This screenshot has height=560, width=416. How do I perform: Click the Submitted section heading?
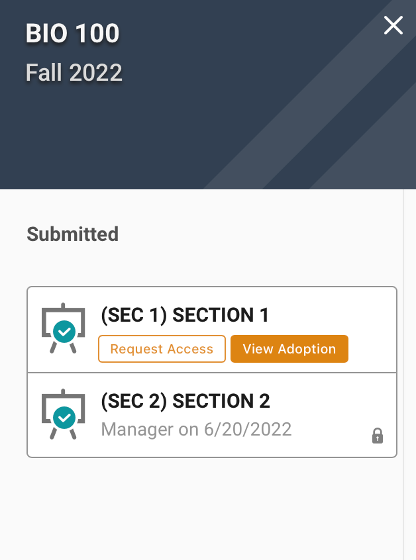click(x=72, y=234)
